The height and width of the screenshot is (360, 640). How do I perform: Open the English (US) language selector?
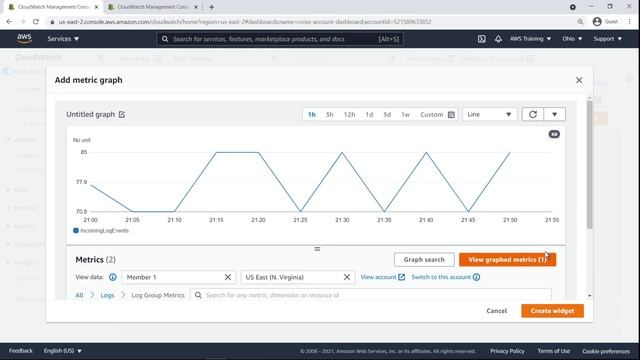(x=62, y=351)
